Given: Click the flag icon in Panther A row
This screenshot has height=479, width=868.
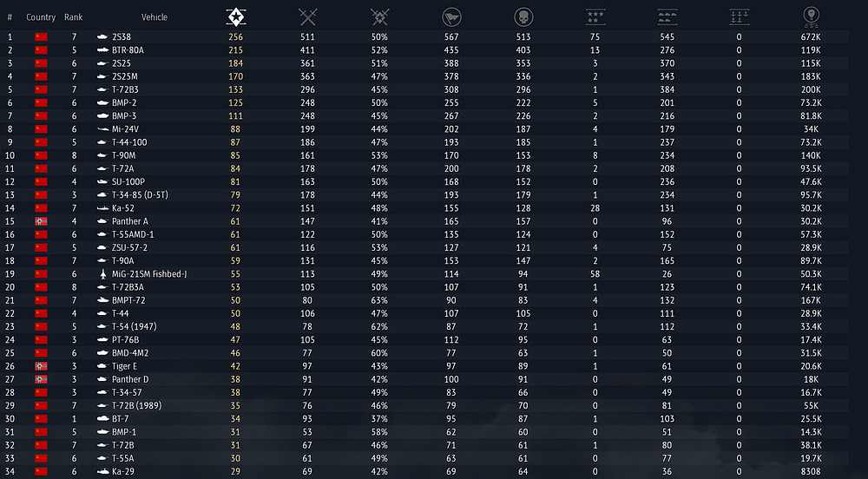Looking at the screenshot, I should tap(41, 221).
